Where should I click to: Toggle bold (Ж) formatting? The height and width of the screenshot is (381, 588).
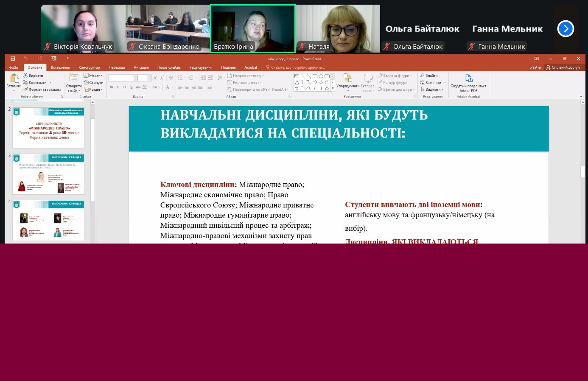[111, 87]
